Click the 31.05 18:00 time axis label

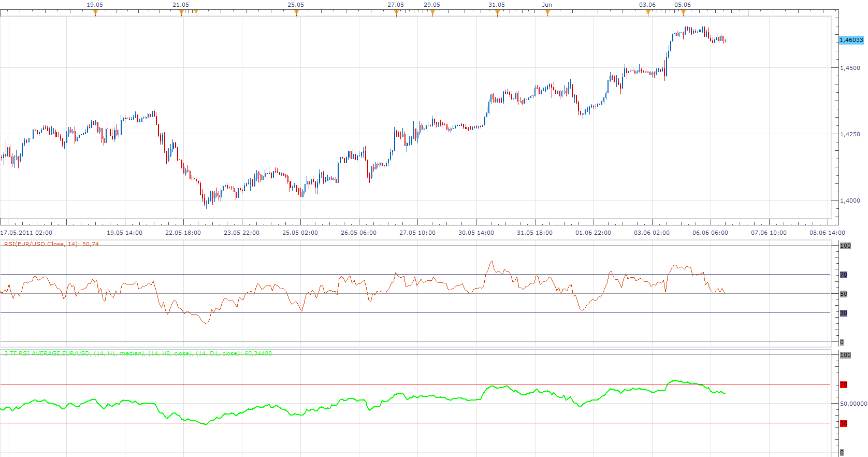[534, 233]
